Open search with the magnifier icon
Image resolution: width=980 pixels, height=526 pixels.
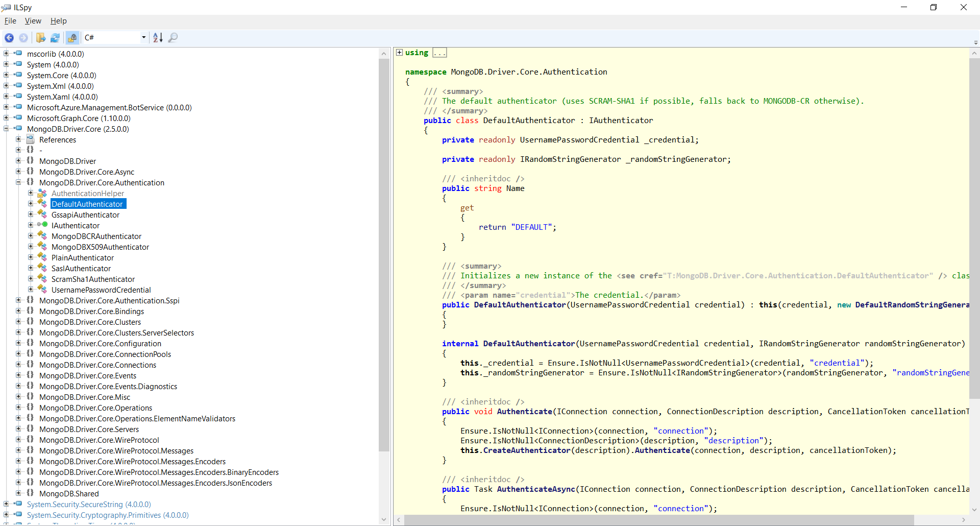pyautogui.click(x=173, y=37)
